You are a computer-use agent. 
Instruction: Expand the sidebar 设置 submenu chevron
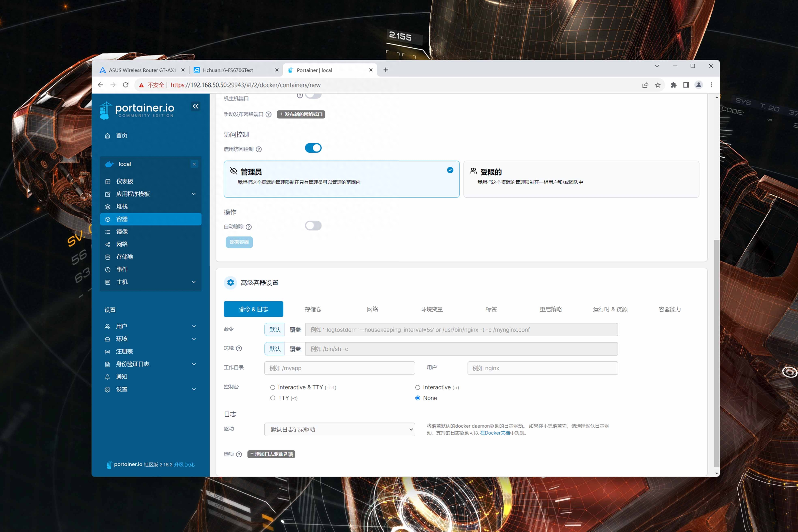pyautogui.click(x=194, y=389)
